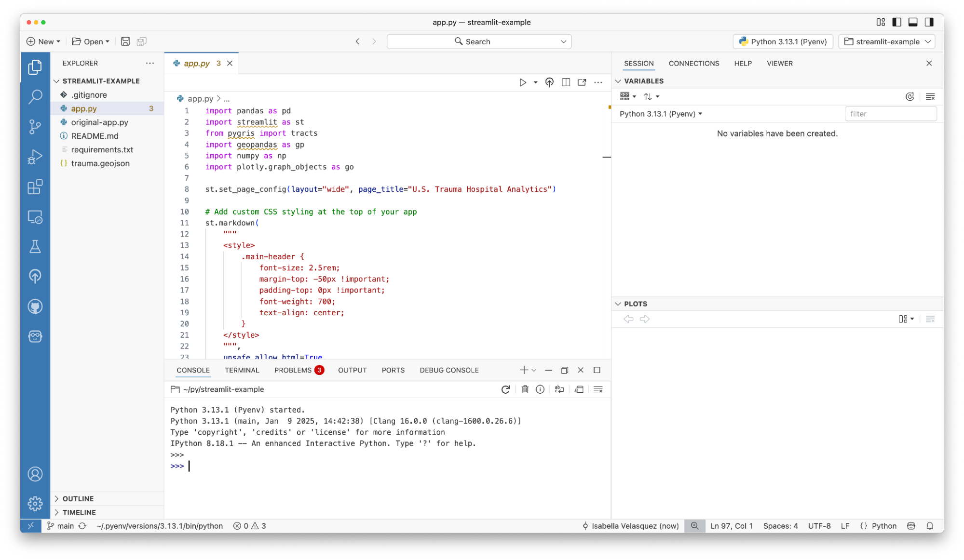Viewport: 964px width, 560px height.
Task: Open trauma.geojson in the explorer
Action: 100,163
